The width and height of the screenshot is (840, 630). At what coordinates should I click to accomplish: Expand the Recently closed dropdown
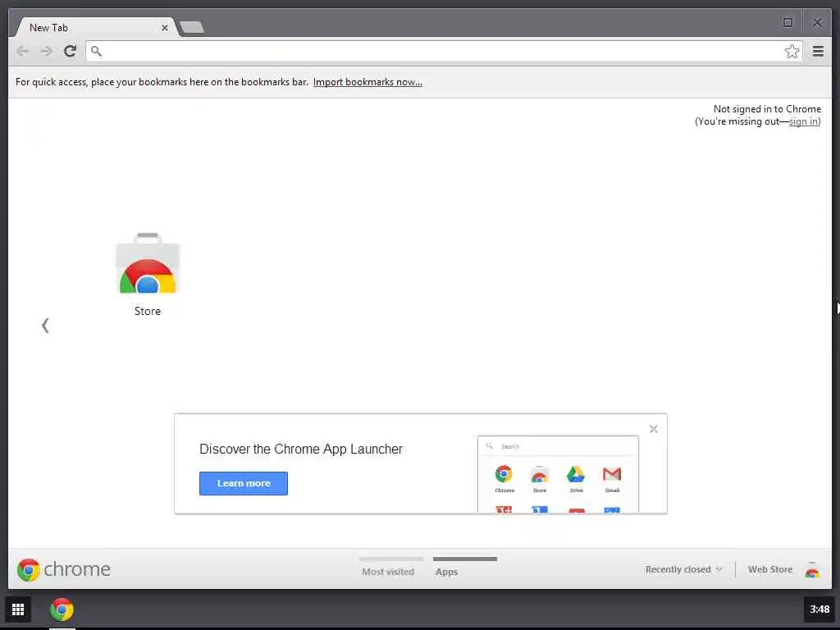tap(683, 569)
